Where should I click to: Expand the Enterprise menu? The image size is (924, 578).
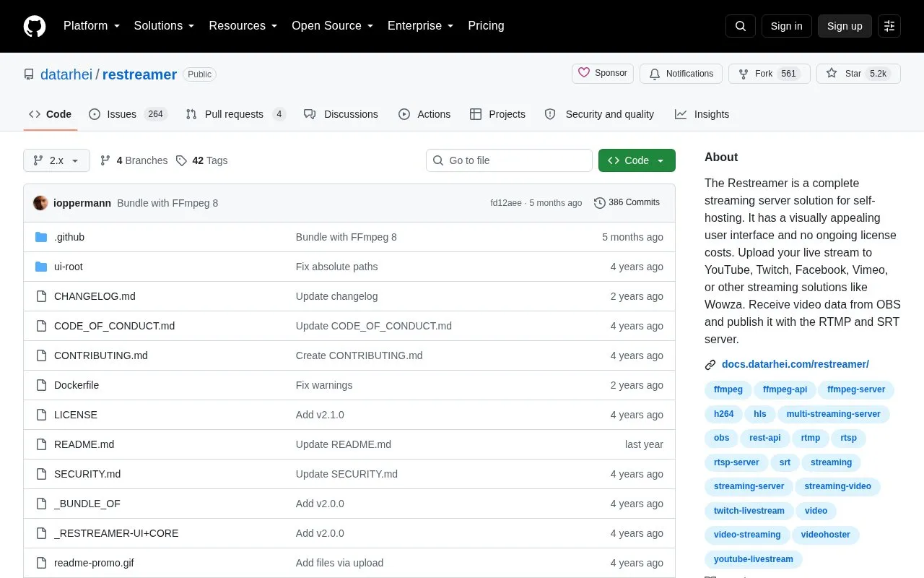[421, 26]
